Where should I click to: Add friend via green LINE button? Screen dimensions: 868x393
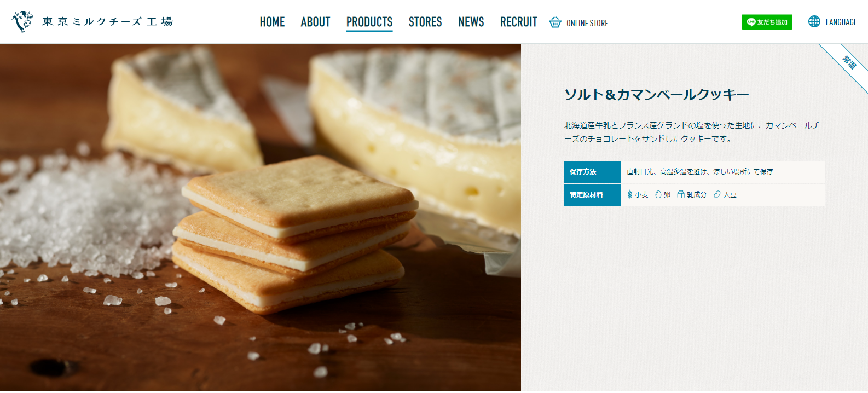tap(767, 22)
